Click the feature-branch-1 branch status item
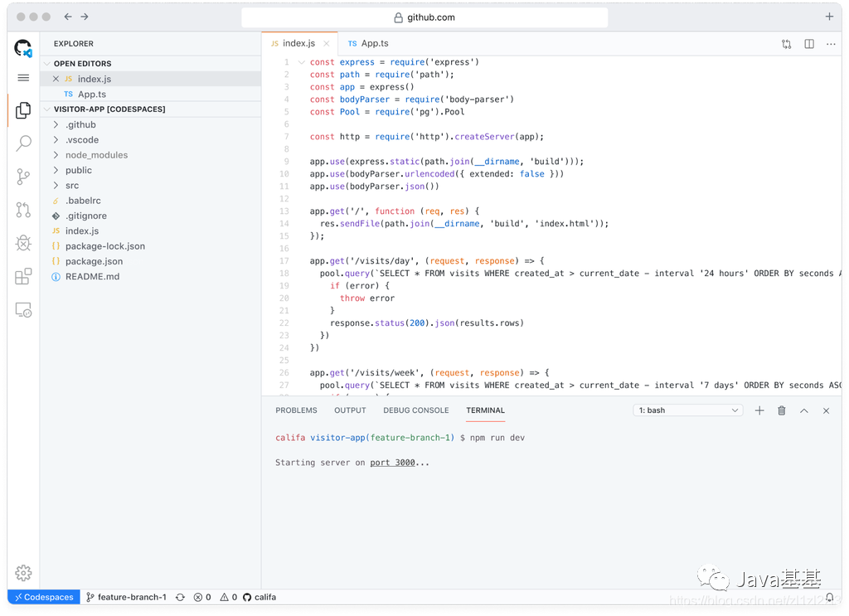The image size is (849, 616). pos(126,597)
